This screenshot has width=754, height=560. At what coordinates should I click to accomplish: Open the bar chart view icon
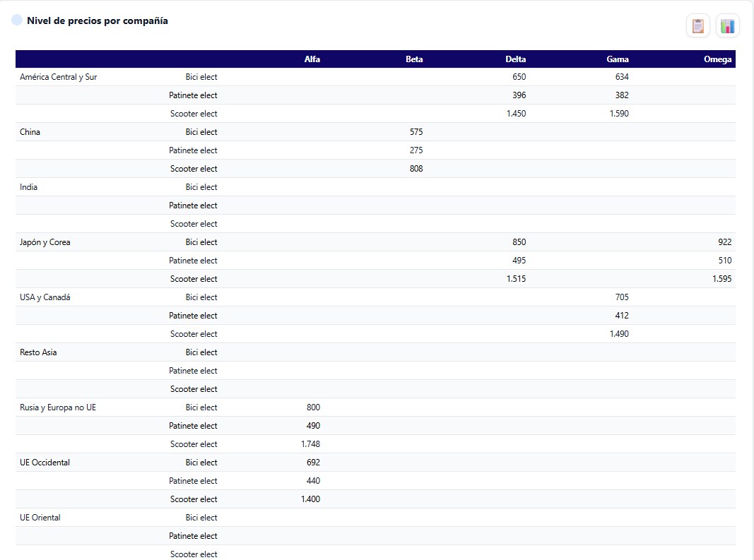point(728,25)
